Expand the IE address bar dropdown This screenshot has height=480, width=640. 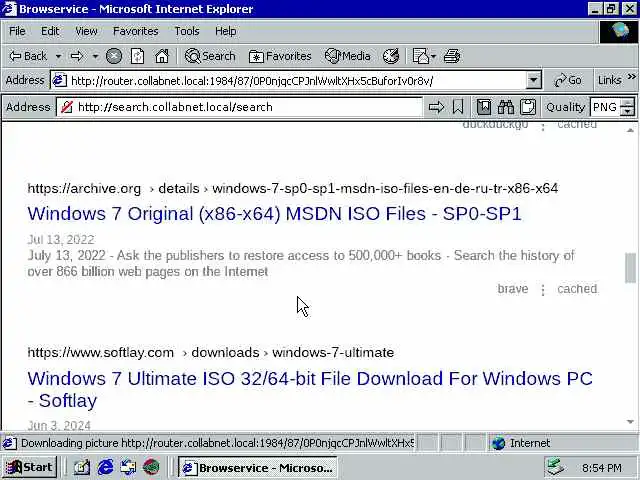[x=533, y=80]
